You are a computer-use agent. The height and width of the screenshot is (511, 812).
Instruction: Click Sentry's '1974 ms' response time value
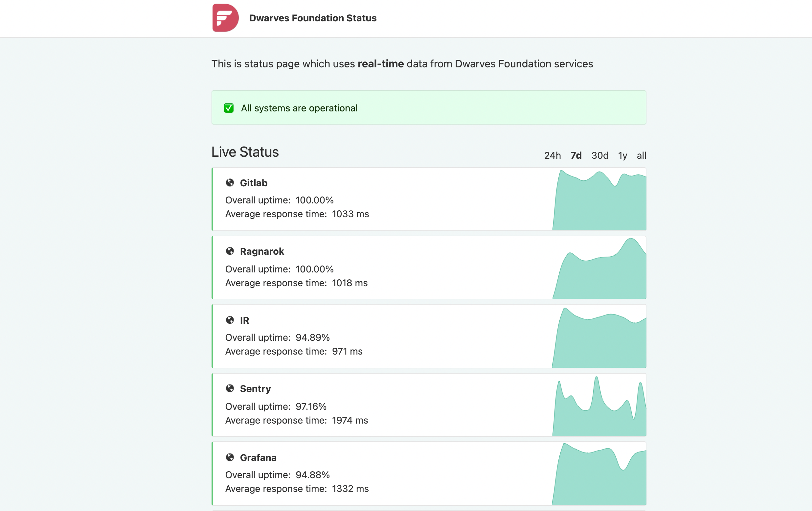tap(350, 420)
